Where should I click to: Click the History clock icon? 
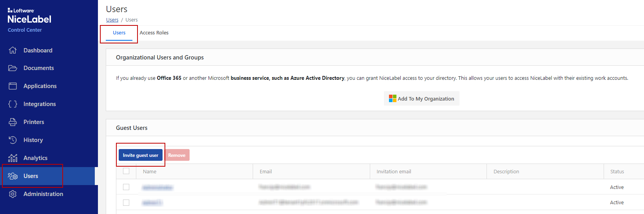click(x=13, y=140)
